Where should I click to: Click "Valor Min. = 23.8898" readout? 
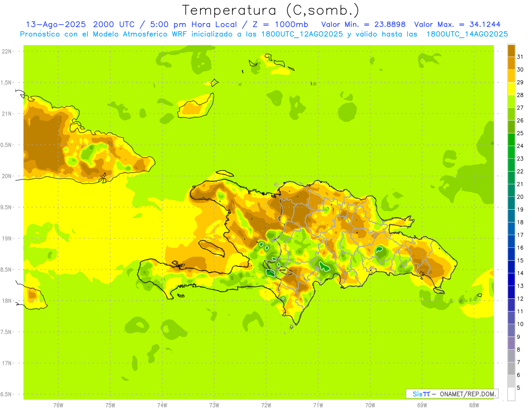(363, 24)
